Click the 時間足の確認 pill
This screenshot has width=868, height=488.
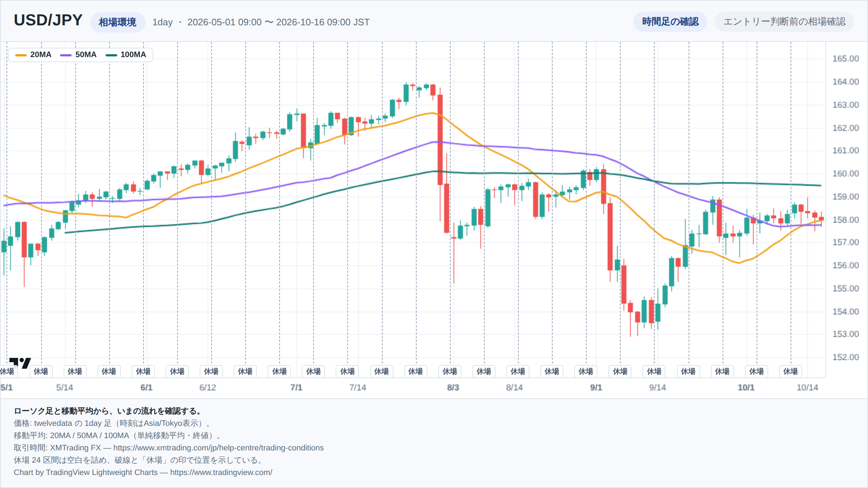(670, 22)
